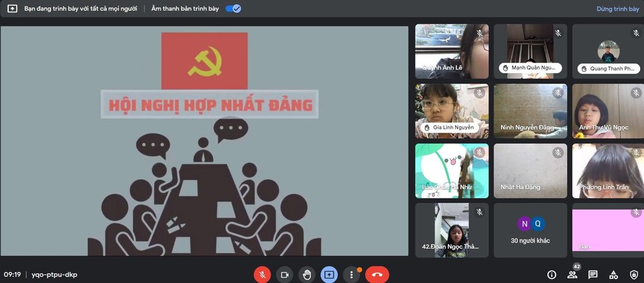The height and width of the screenshot is (283, 644).
Task: Raise hand in the meeting
Action: [307, 275]
